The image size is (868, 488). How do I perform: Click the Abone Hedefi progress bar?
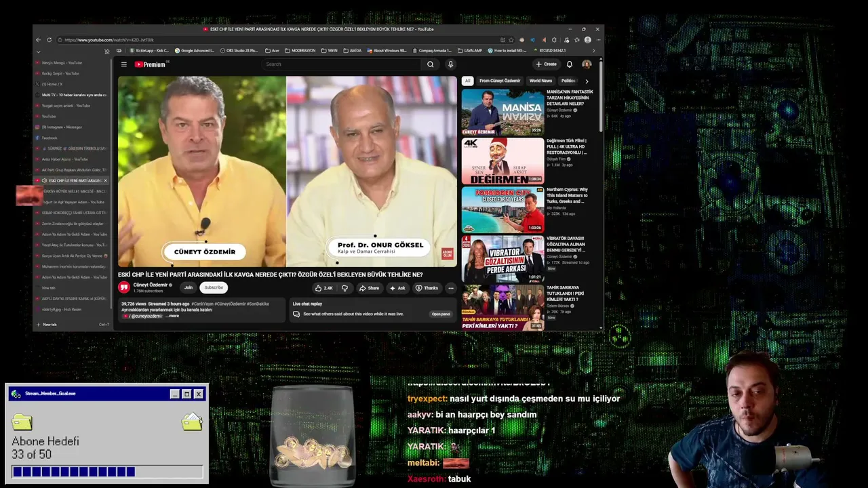click(x=107, y=472)
